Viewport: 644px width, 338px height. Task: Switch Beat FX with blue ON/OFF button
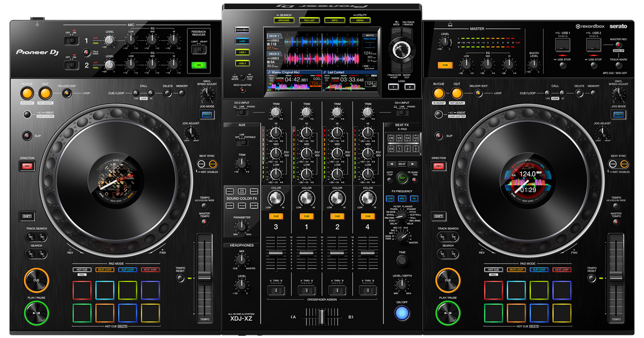(401, 312)
